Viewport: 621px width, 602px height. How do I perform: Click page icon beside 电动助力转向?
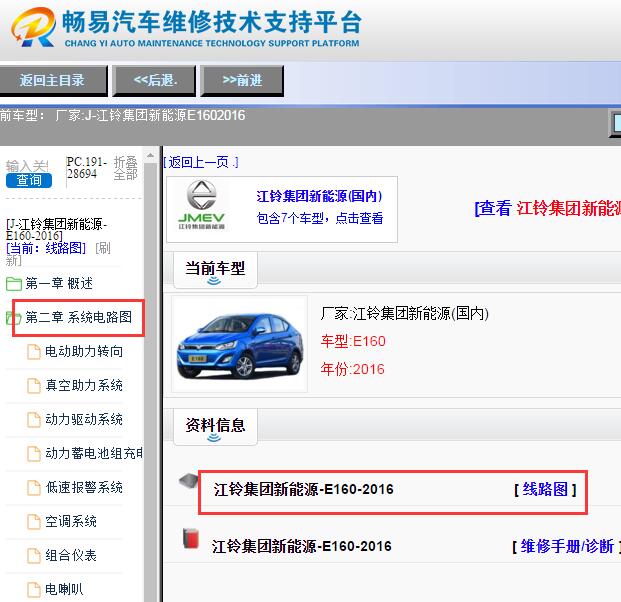tap(34, 352)
